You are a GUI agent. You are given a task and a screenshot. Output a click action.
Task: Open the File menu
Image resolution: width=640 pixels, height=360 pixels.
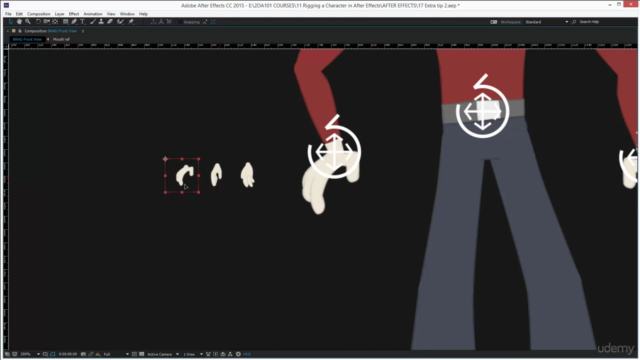click(x=8, y=14)
